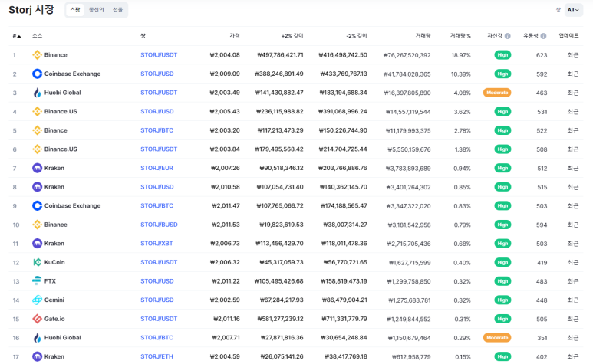Switch to the 종신의 tab
This screenshot has width=593, height=364.
[96, 10]
